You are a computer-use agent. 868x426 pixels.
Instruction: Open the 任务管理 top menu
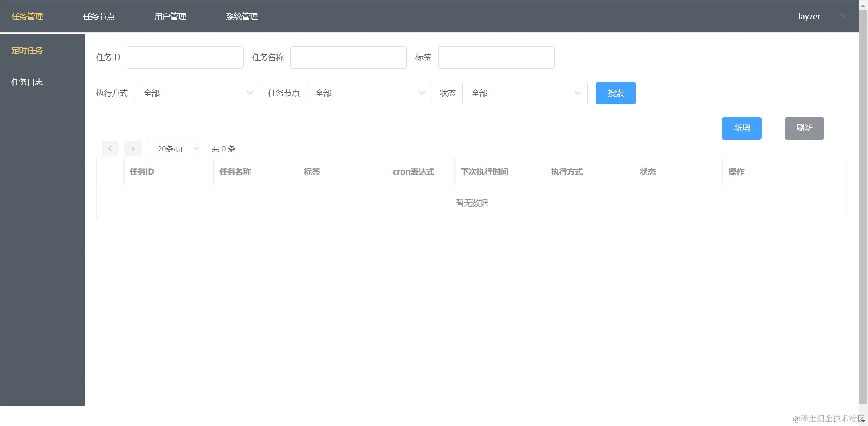27,16
